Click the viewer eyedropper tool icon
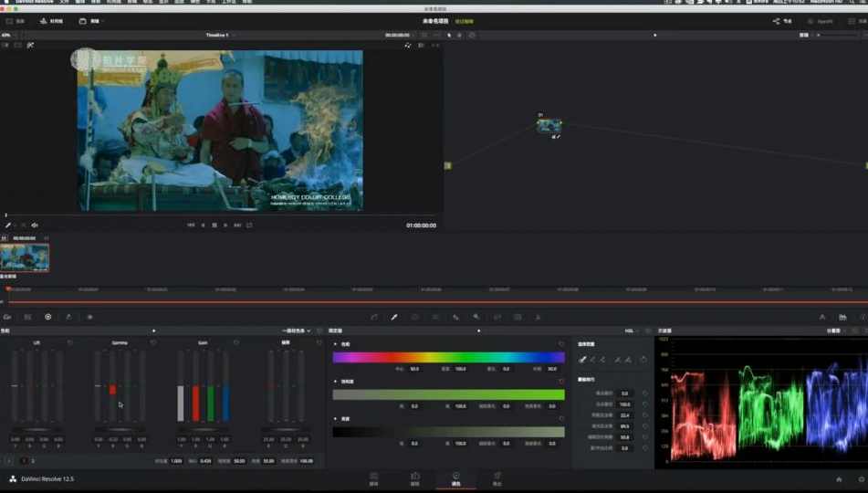This screenshot has height=493, width=868. [x=8, y=225]
